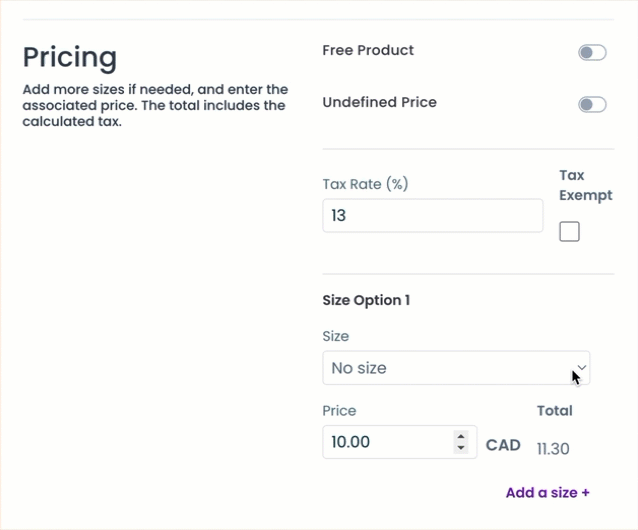Enable the Free Product toggle

point(592,53)
